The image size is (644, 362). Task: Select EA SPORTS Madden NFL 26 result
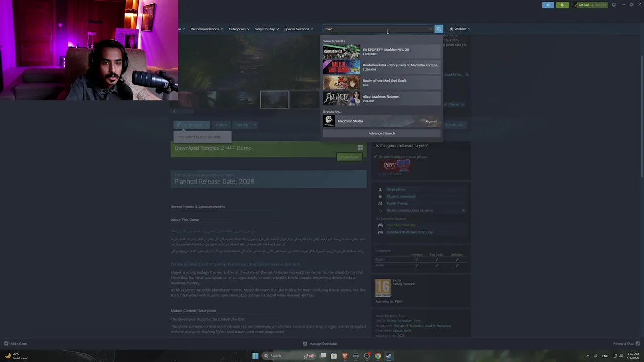(x=381, y=51)
